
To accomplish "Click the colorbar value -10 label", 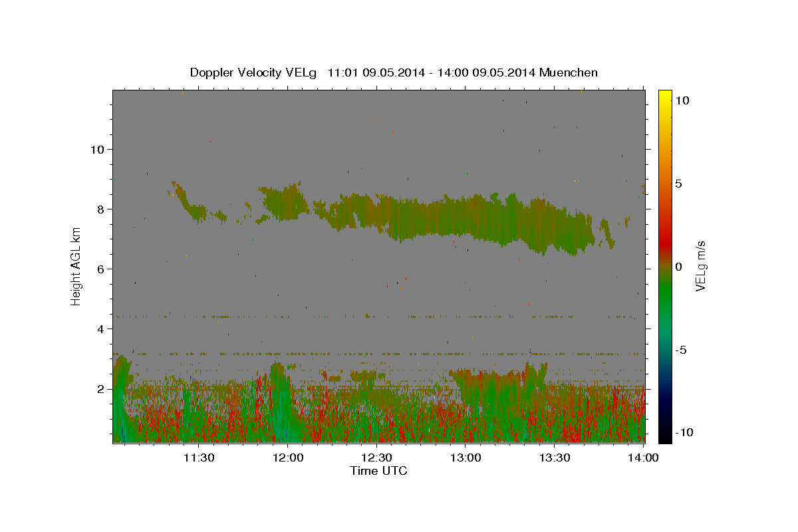I will click(684, 432).
